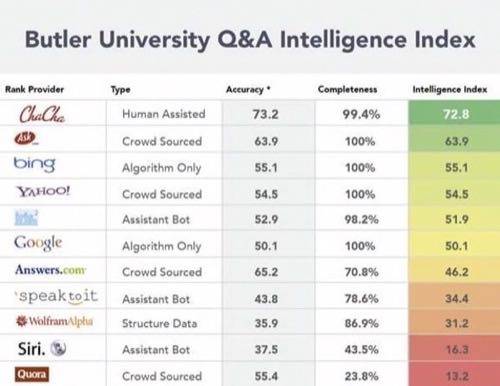Click the Type column header

tap(120, 90)
